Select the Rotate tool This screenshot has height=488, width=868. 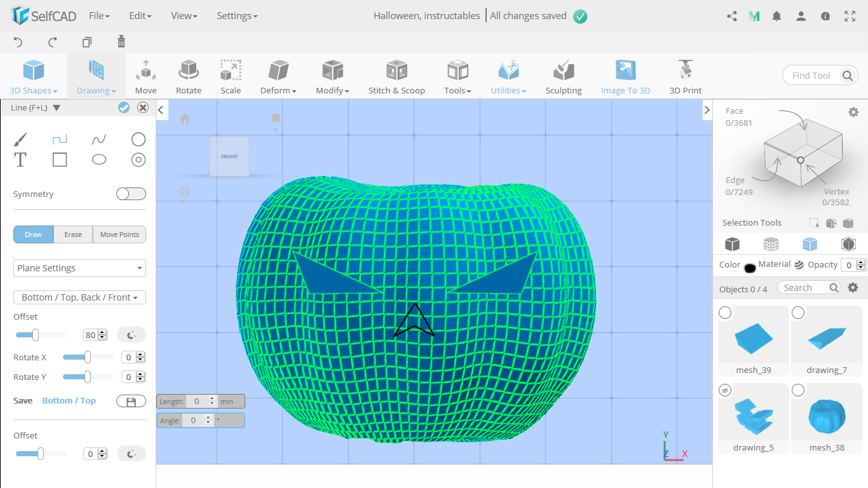(x=189, y=77)
